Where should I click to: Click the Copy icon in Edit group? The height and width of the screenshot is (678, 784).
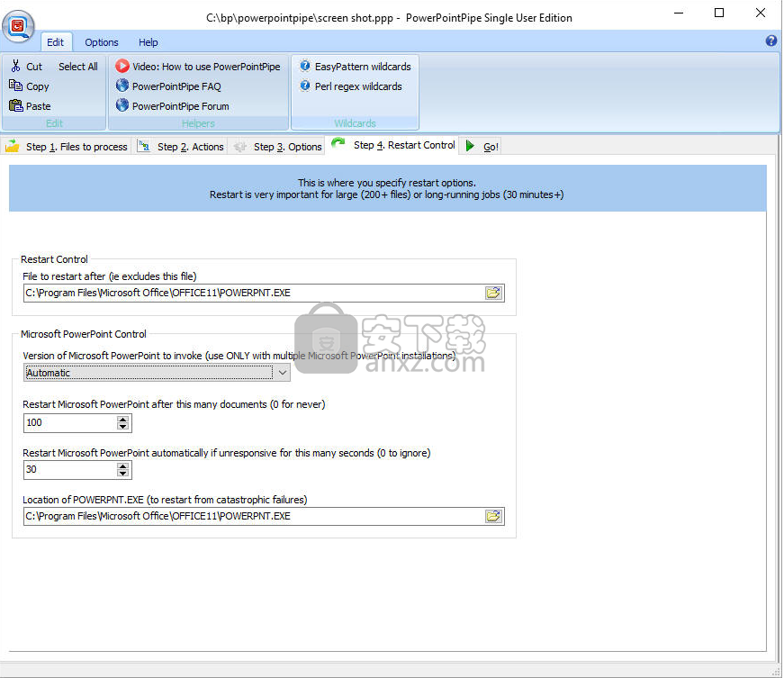coord(15,86)
